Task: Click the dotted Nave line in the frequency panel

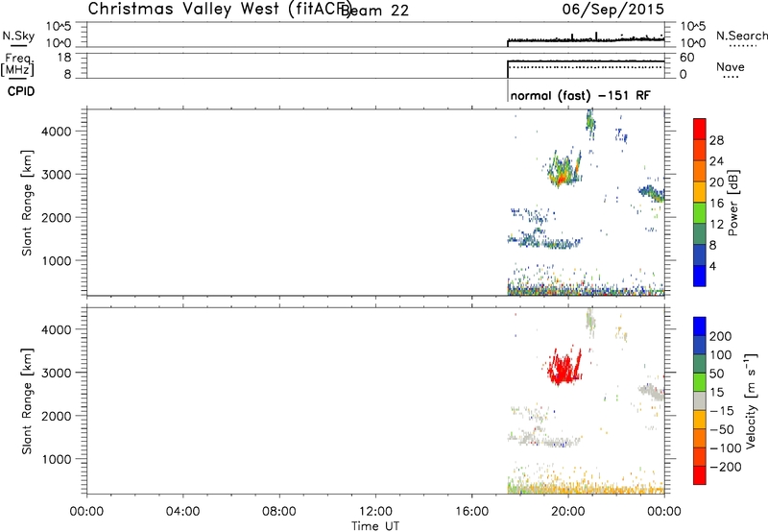Action: (586, 67)
